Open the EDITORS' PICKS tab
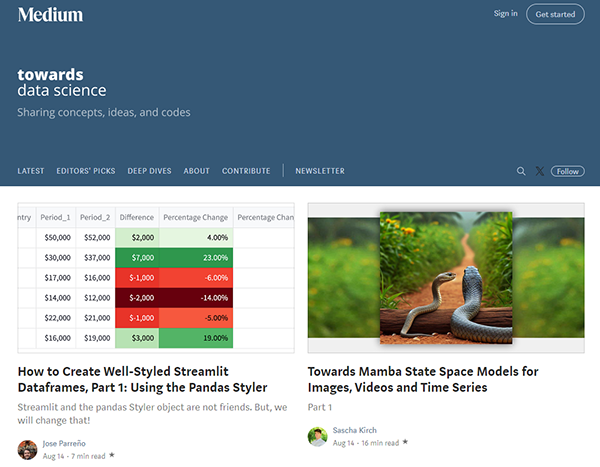Image resolution: width=600 pixels, height=467 pixels. [x=86, y=171]
